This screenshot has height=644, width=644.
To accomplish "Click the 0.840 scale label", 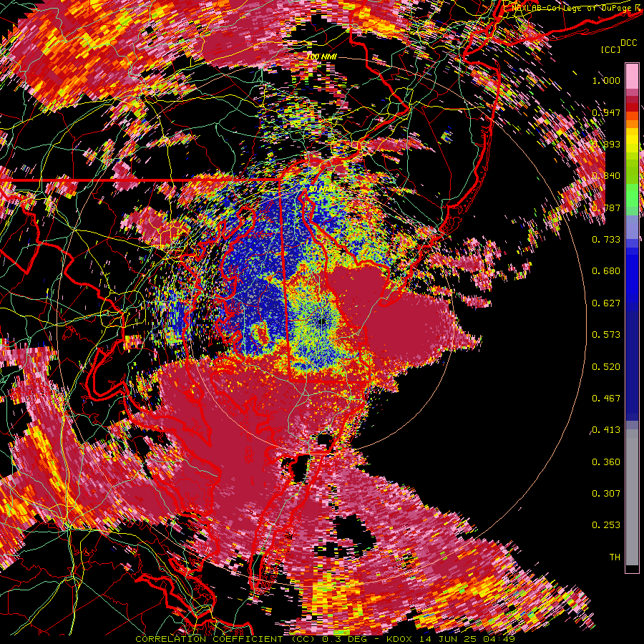I will coord(606,176).
